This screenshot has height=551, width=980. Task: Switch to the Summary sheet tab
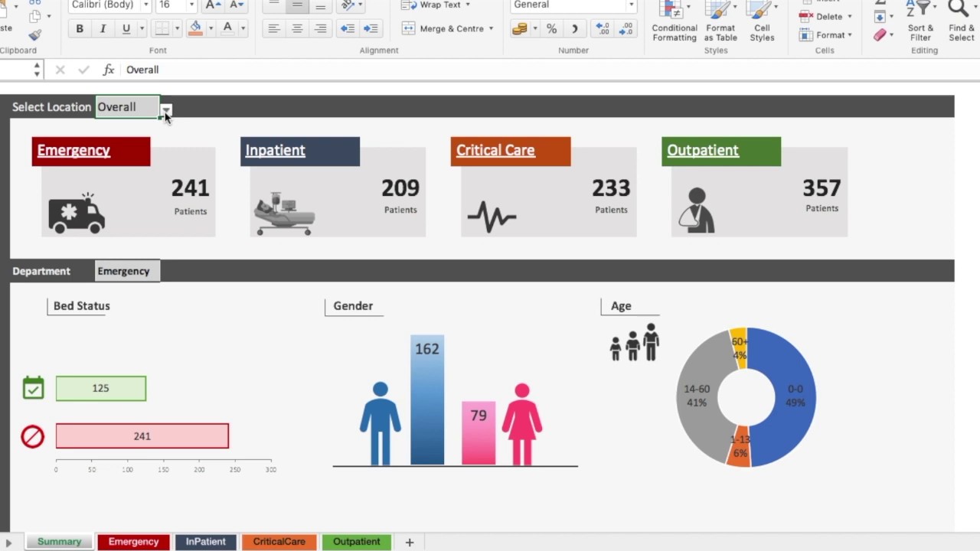click(x=59, y=542)
